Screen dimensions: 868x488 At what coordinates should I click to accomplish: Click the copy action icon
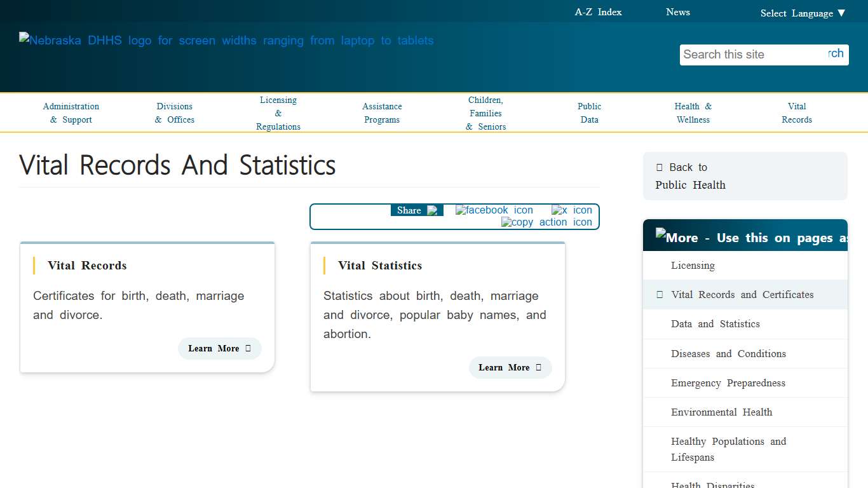tap(548, 222)
